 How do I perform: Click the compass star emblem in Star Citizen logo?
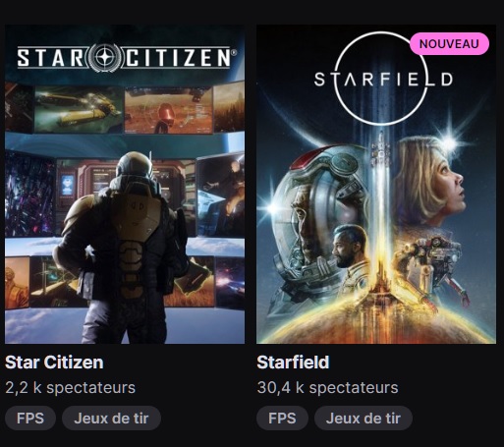104,57
